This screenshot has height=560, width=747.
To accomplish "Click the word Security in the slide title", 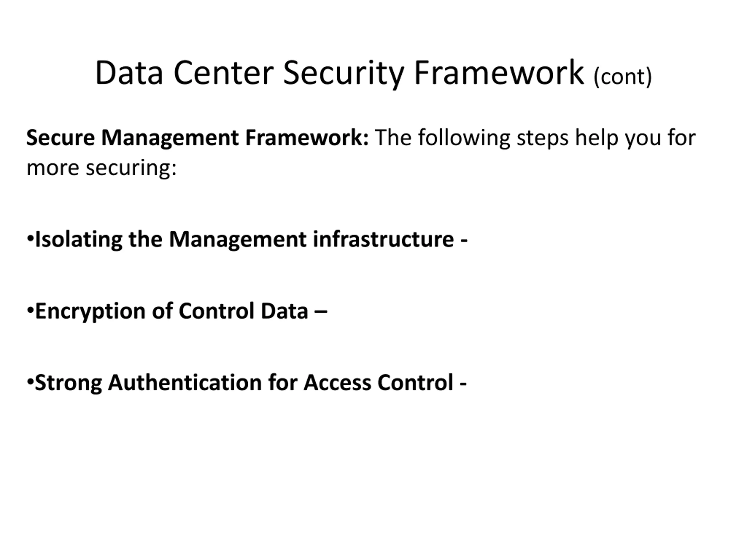I will click(x=343, y=74).
